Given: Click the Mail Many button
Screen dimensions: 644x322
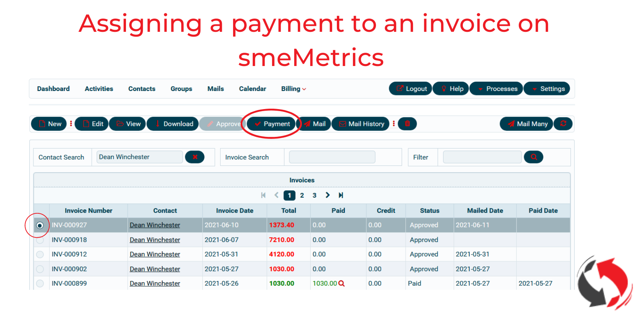Looking at the screenshot, I should click(x=526, y=124).
